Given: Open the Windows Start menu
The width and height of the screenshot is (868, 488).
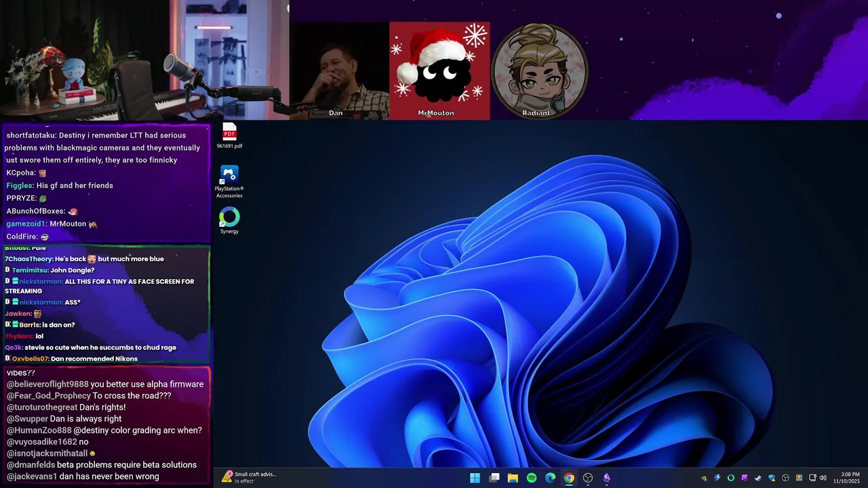Looking at the screenshot, I should tap(475, 478).
